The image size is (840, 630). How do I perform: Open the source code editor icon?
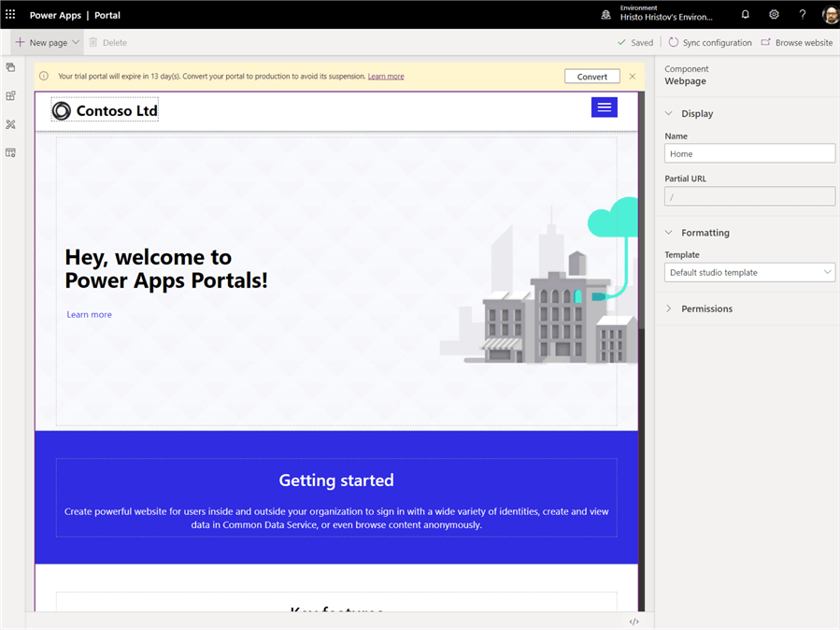[634, 622]
